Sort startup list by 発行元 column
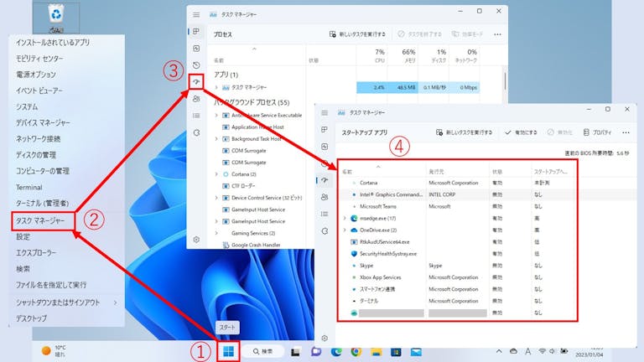The image size is (644, 362). tap(436, 172)
